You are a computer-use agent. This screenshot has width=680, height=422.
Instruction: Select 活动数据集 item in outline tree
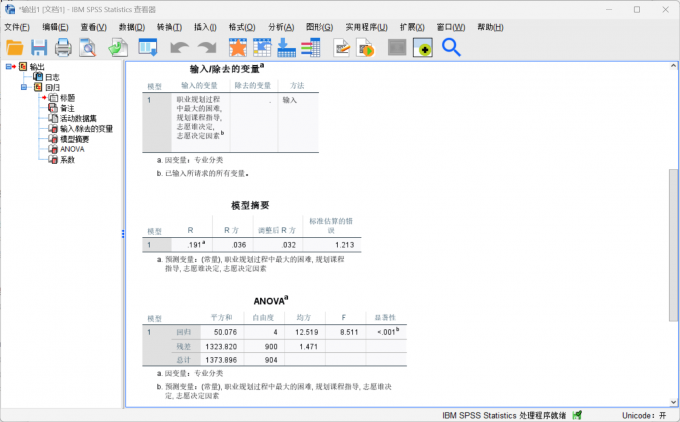78,118
